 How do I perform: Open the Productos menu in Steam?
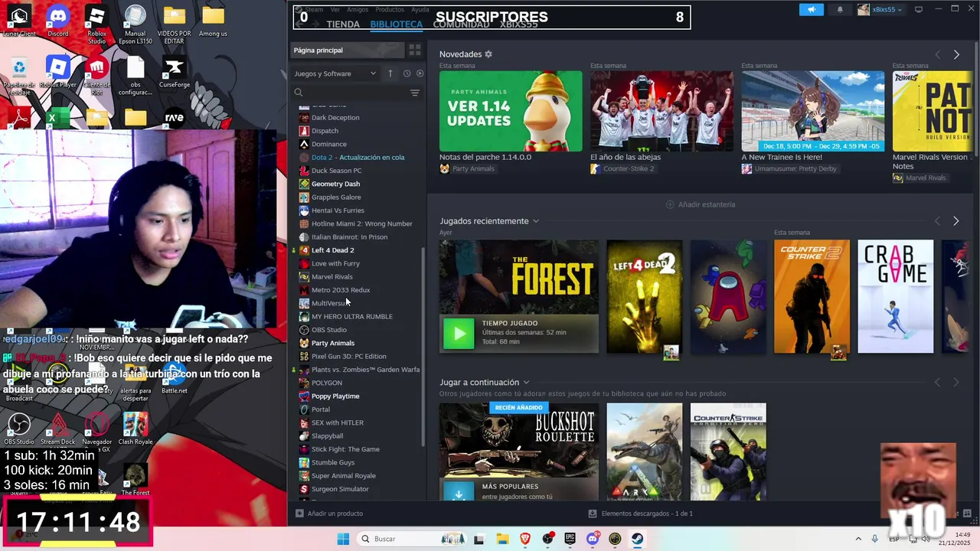tap(390, 9)
